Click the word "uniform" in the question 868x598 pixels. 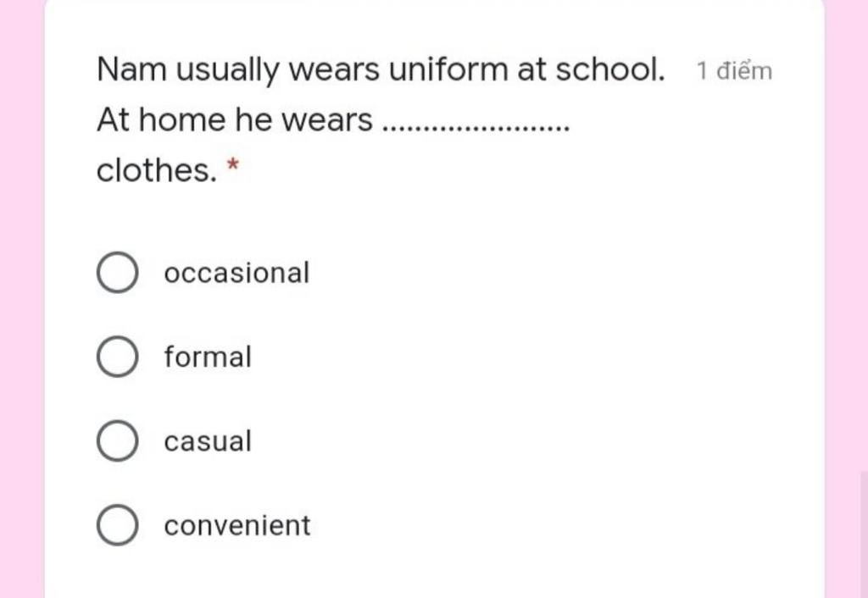(448, 70)
